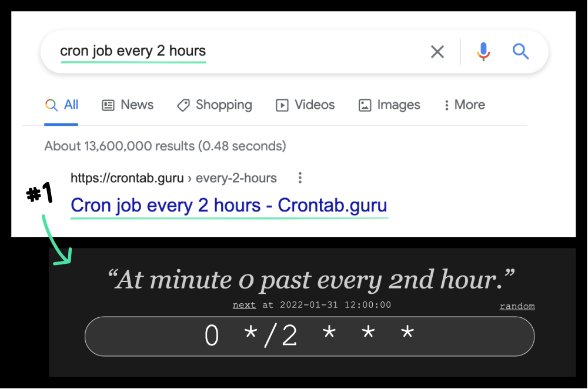The image size is (588, 389).
Task: Expand the More search options menu
Action: pos(465,105)
